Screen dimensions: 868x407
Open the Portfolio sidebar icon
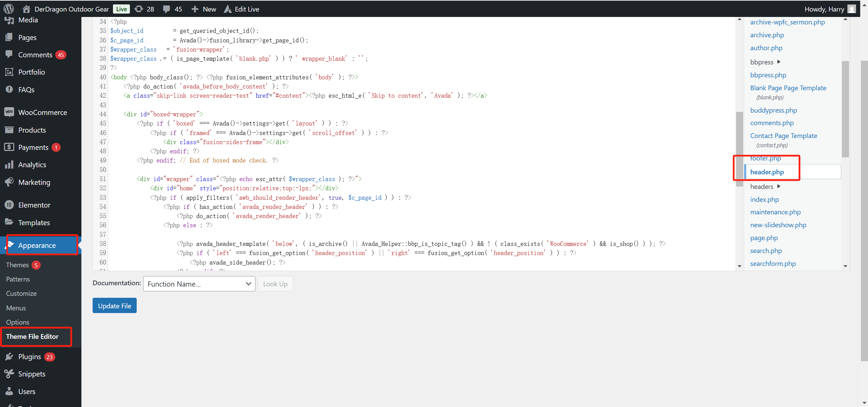[x=9, y=72]
